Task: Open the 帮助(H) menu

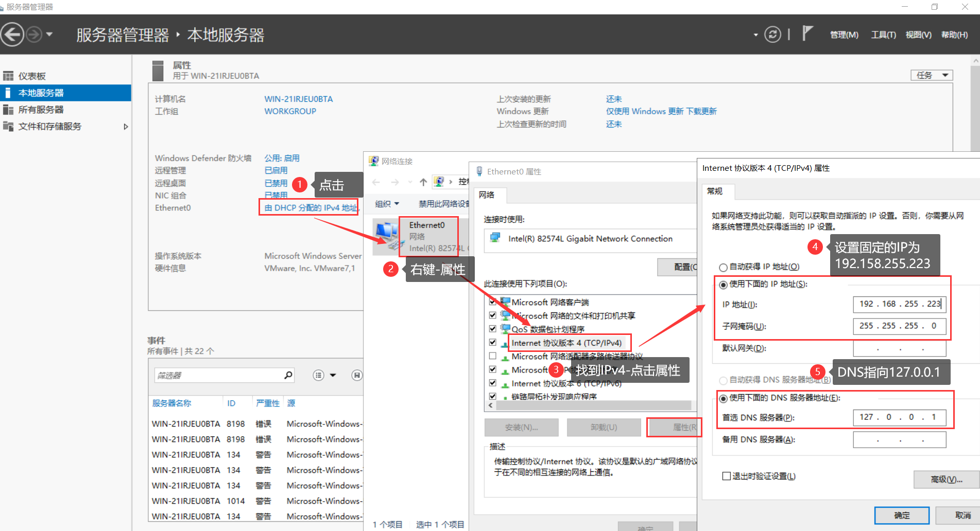Action: [954, 34]
